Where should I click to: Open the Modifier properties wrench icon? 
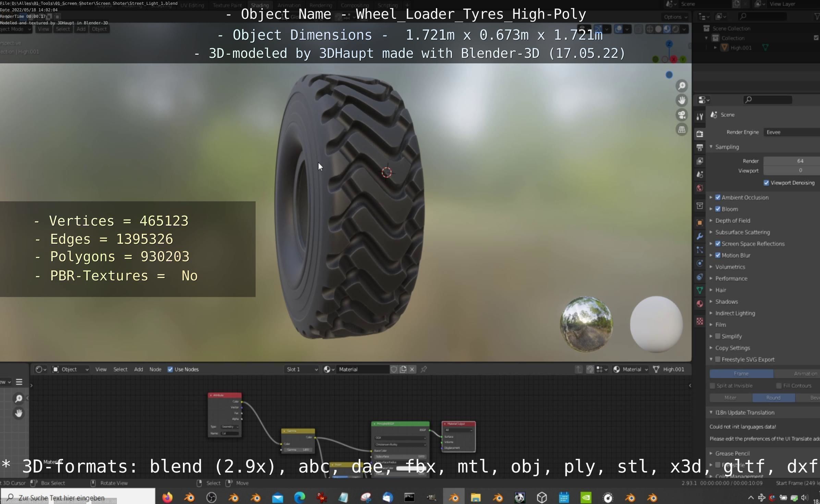point(700,236)
